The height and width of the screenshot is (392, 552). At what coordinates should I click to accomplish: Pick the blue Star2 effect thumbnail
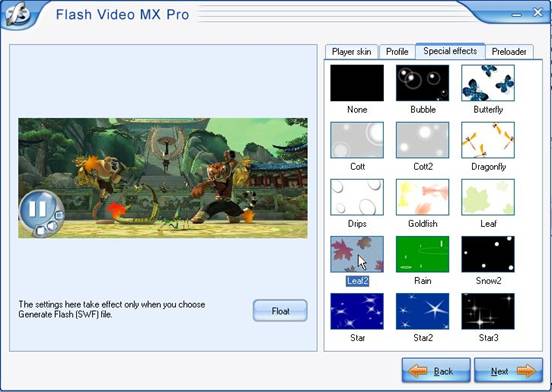(x=422, y=311)
